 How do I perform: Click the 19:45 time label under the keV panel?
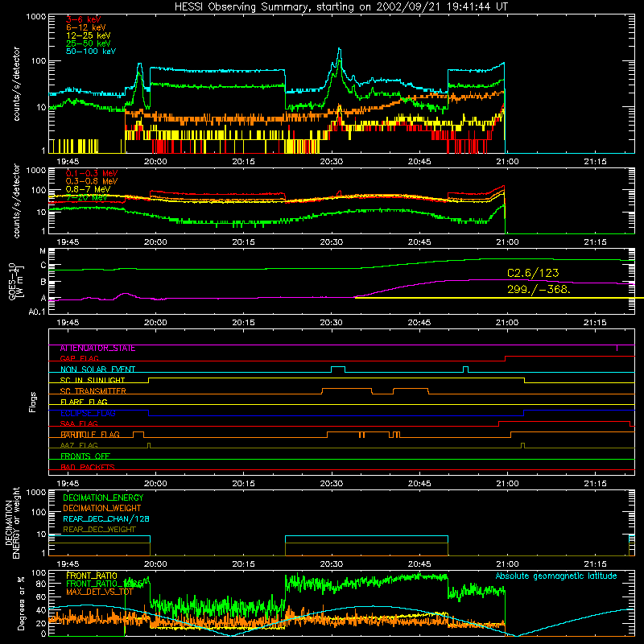[68, 162]
